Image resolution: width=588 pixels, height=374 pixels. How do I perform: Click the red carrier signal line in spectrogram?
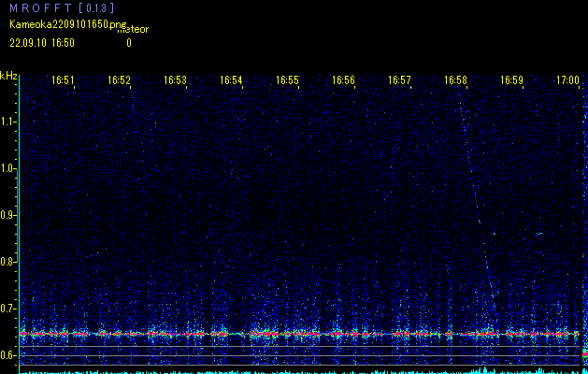click(300, 334)
